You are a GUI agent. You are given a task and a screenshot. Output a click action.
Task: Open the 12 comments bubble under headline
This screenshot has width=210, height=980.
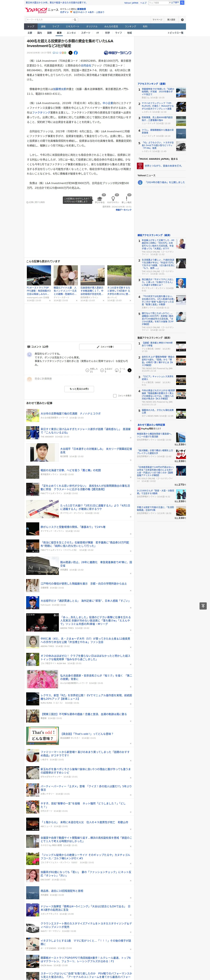(55, 53)
